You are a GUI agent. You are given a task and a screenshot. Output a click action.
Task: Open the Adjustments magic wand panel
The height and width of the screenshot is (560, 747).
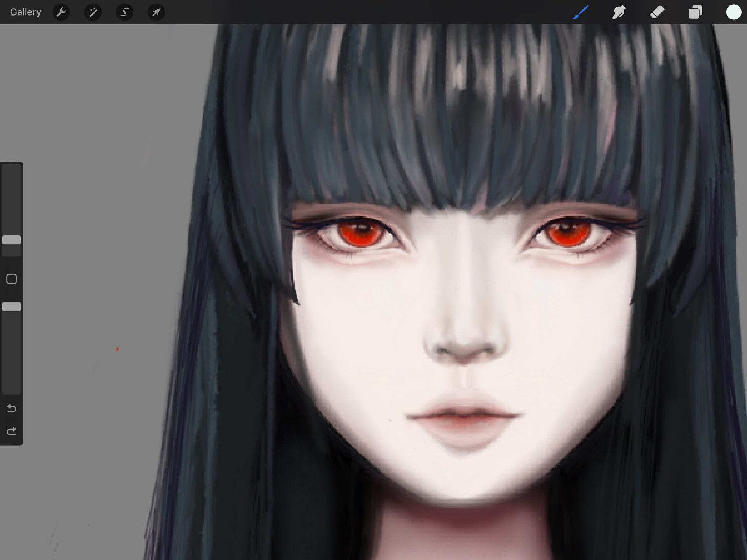click(x=93, y=12)
